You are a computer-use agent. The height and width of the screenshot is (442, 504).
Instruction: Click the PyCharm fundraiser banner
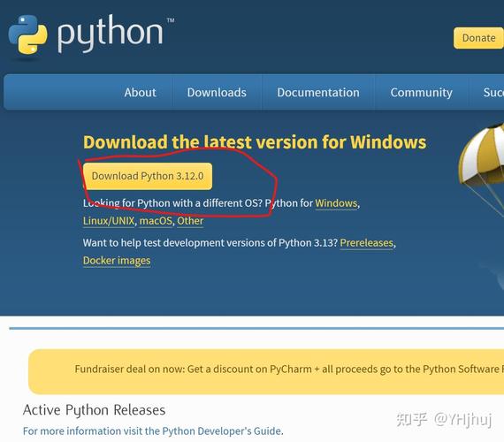pyautogui.click(x=266, y=371)
